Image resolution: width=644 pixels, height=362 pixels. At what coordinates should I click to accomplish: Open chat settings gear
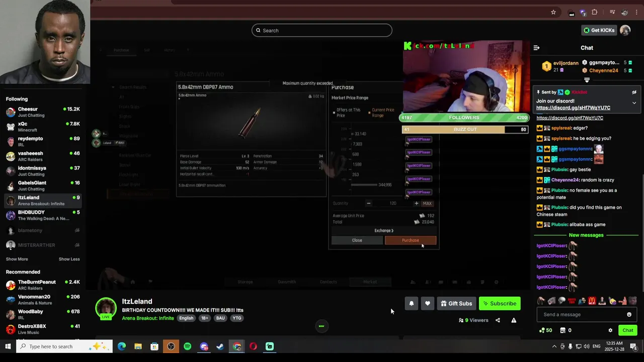pyautogui.click(x=610, y=330)
